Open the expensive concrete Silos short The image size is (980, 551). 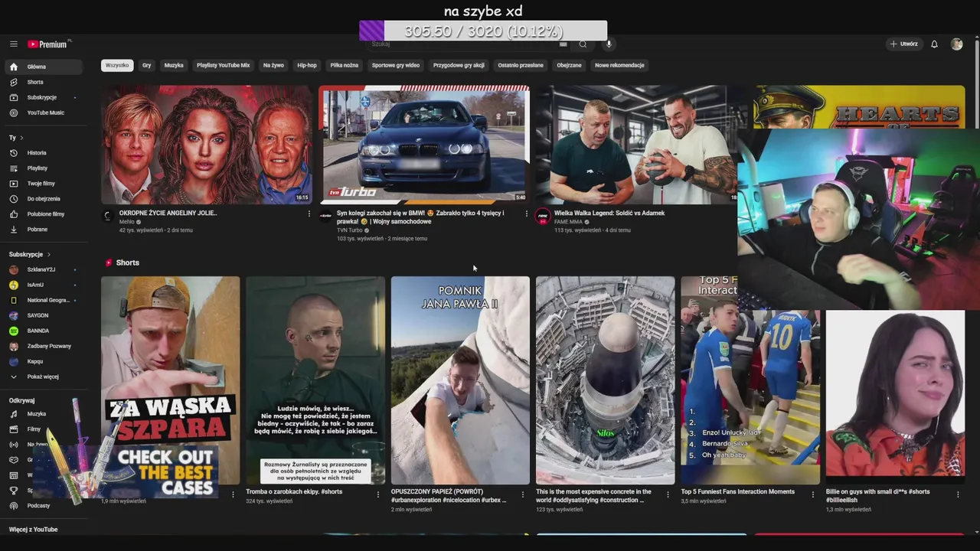pyautogui.click(x=605, y=380)
